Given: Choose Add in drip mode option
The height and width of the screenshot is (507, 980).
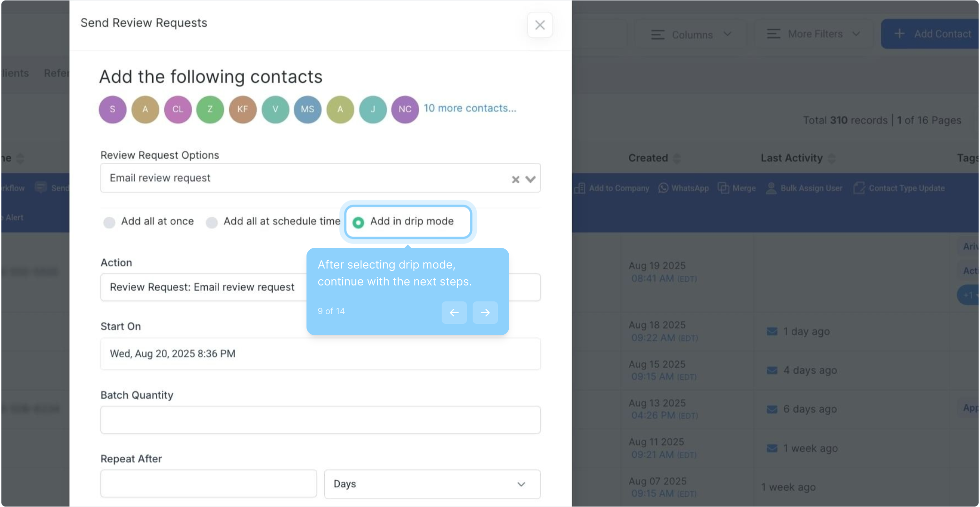Looking at the screenshot, I should click(x=358, y=222).
